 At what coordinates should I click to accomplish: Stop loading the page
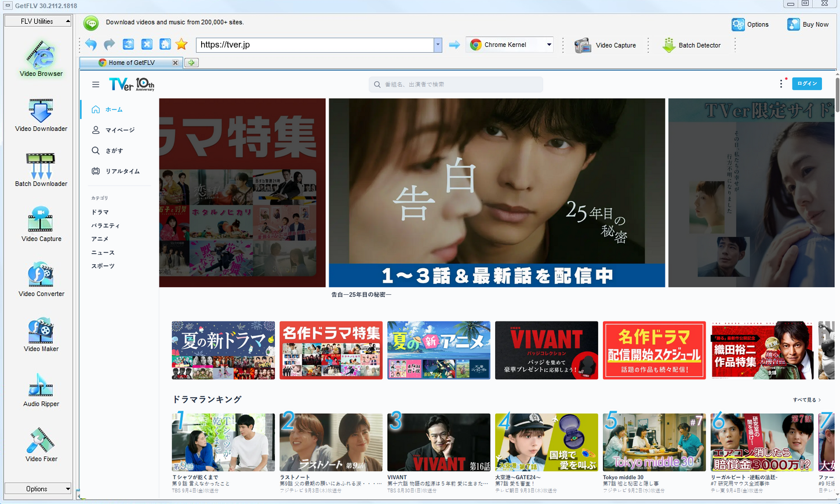147,45
